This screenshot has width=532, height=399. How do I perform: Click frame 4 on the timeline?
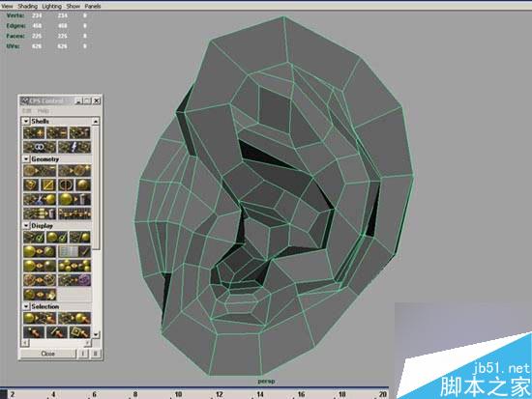[53, 394]
